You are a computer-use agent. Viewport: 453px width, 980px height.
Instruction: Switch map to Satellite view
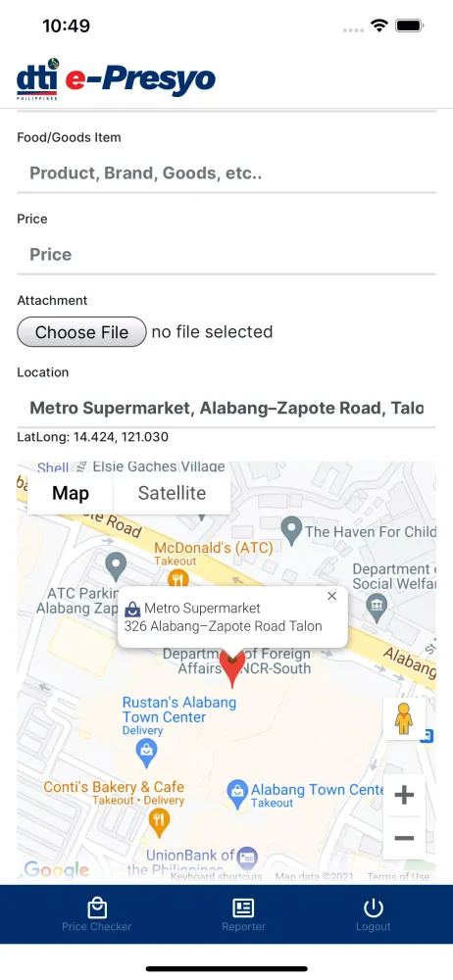click(172, 493)
